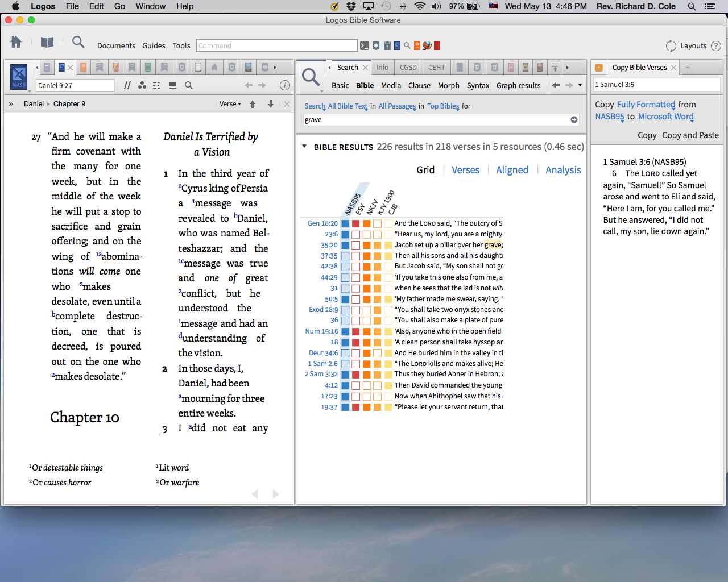Click the clipboard shortcut icon in toolbar
728x582 pixels.
pyautogui.click(x=387, y=45)
